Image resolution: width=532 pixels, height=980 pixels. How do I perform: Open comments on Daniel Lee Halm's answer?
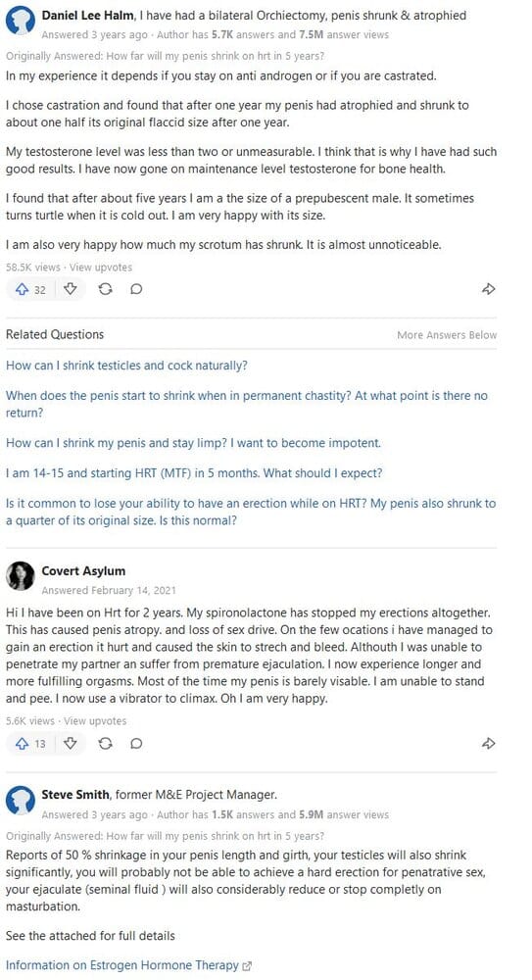click(x=136, y=289)
